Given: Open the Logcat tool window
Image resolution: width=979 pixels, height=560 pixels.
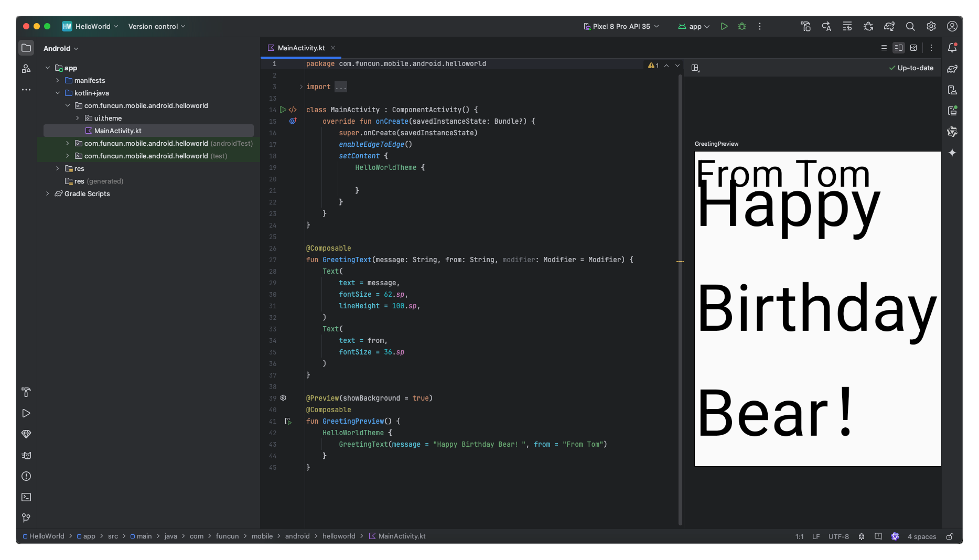Looking at the screenshot, I should click(x=26, y=455).
